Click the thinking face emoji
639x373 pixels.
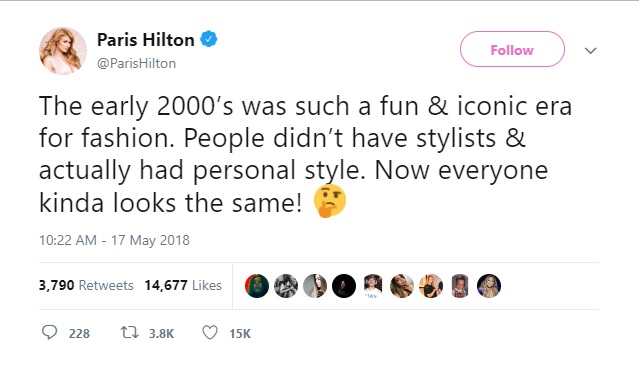pyautogui.click(x=330, y=201)
